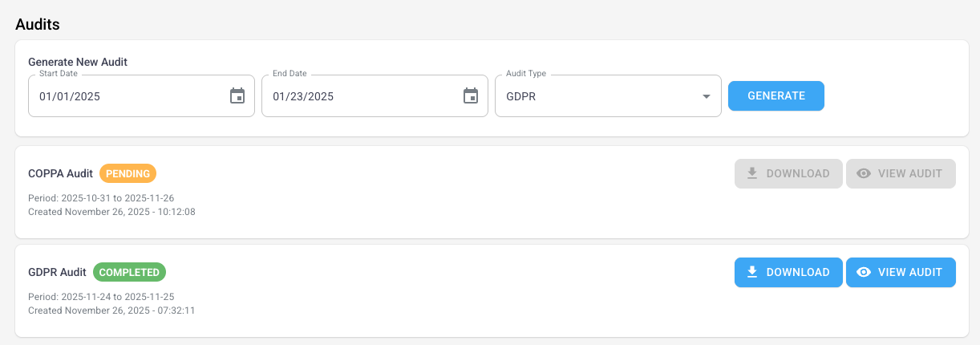Click the greyed eye icon for COPPA Audit
980x345 pixels.
point(864,173)
